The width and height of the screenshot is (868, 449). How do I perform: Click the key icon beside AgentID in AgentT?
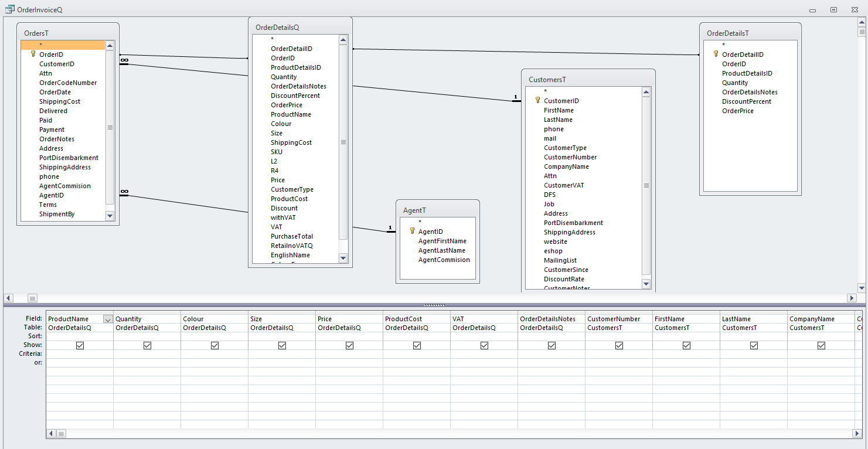[412, 232]
